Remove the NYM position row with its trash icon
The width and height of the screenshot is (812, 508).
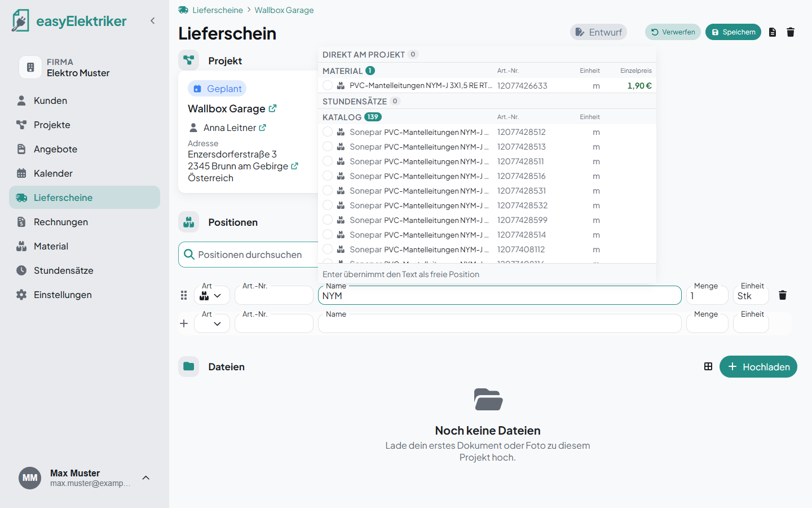pyautogui.click(x=783, y=295)
